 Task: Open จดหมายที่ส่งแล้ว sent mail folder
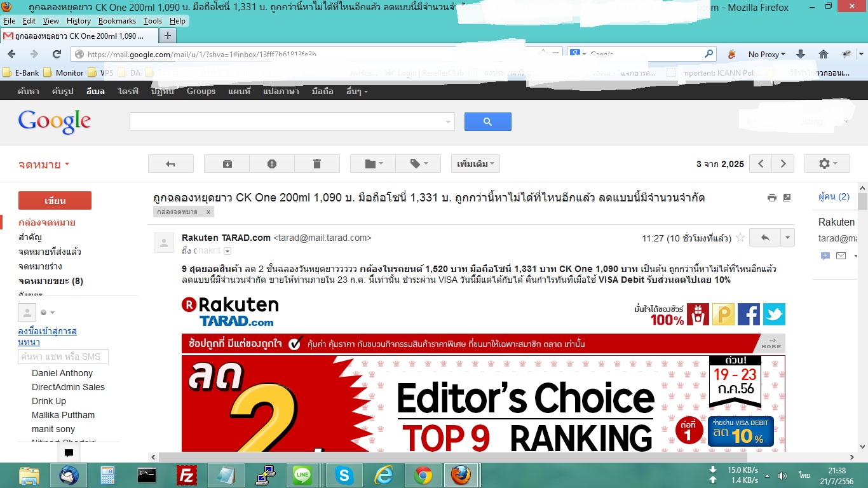[x=50, y=252]
